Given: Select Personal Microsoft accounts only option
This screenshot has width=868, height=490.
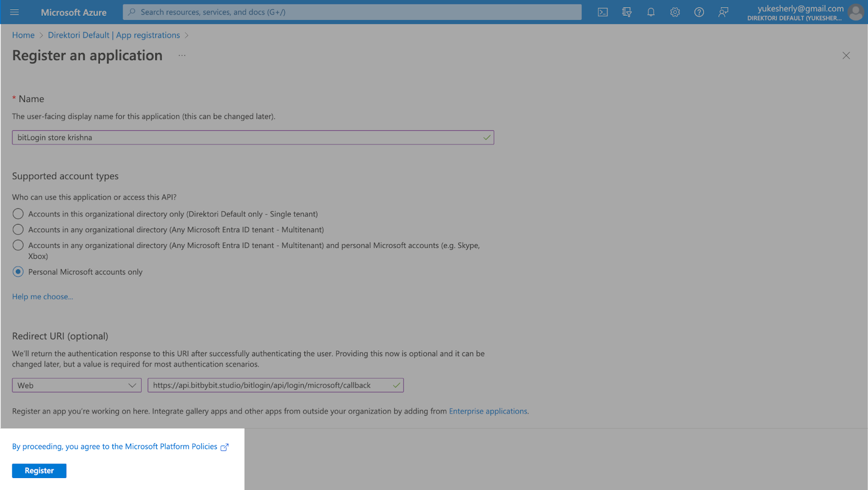Looking at the screenshot, I should pyautogui.click(x=18, y=272).
